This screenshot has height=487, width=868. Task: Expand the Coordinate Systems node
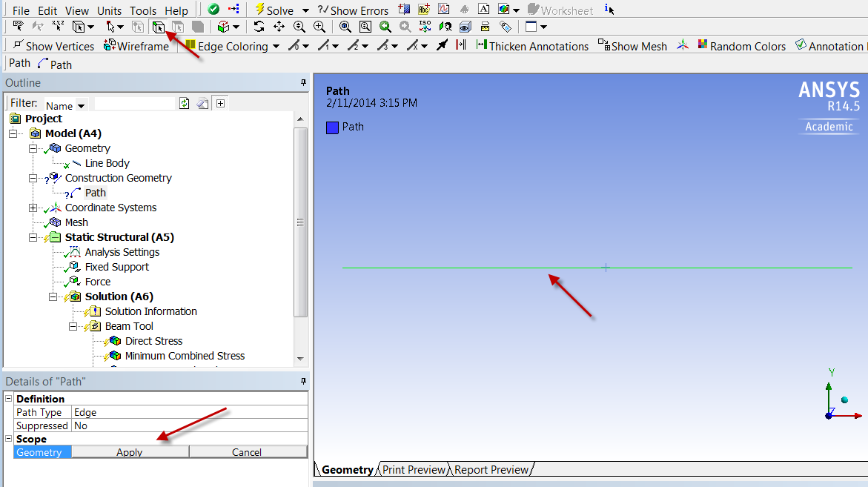pos(33,208)
